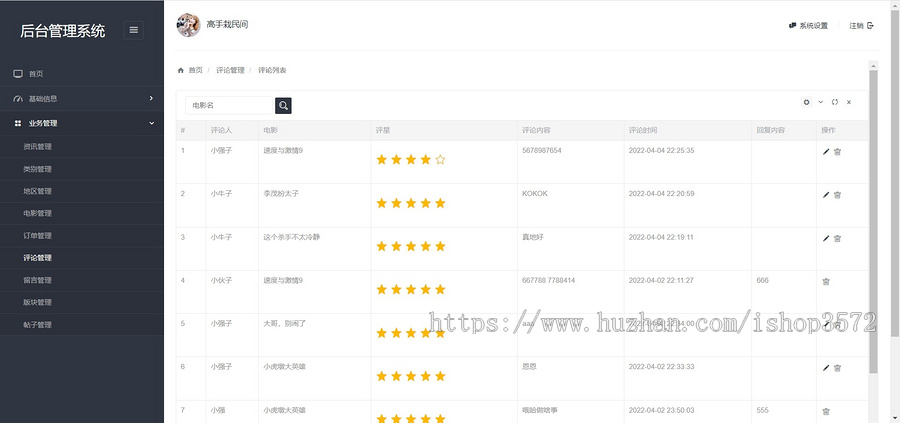Click the home icon in the breadcrumb
Image resolution: width=900 pixels, height=423 pixels.
(181, 70)
